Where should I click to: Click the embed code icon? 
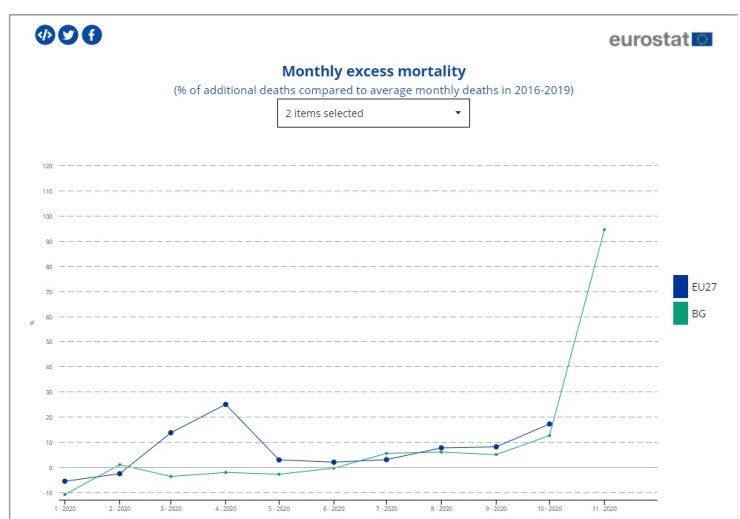(45, 35)
